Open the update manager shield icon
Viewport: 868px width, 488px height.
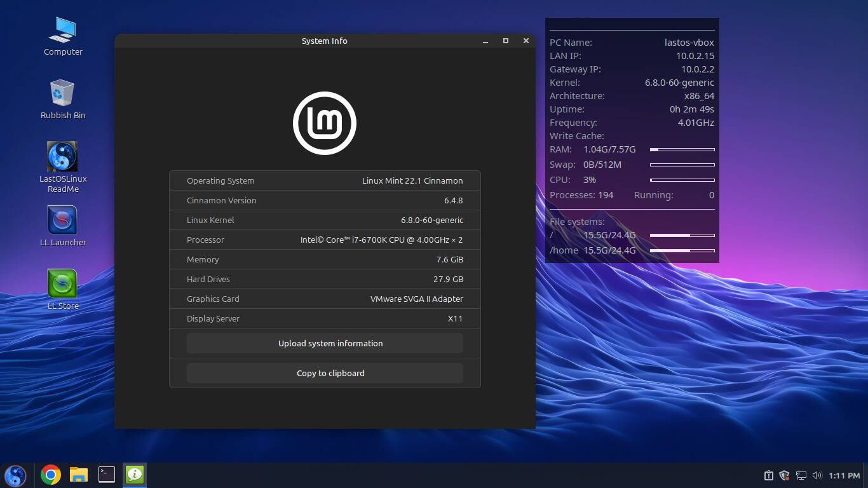point(784,475)
